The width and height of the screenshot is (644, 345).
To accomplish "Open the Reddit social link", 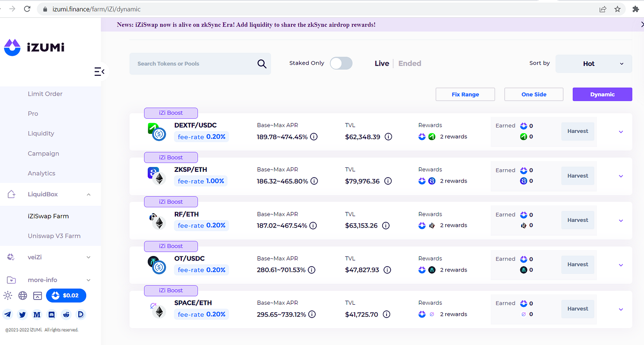I will coord(66,314).
